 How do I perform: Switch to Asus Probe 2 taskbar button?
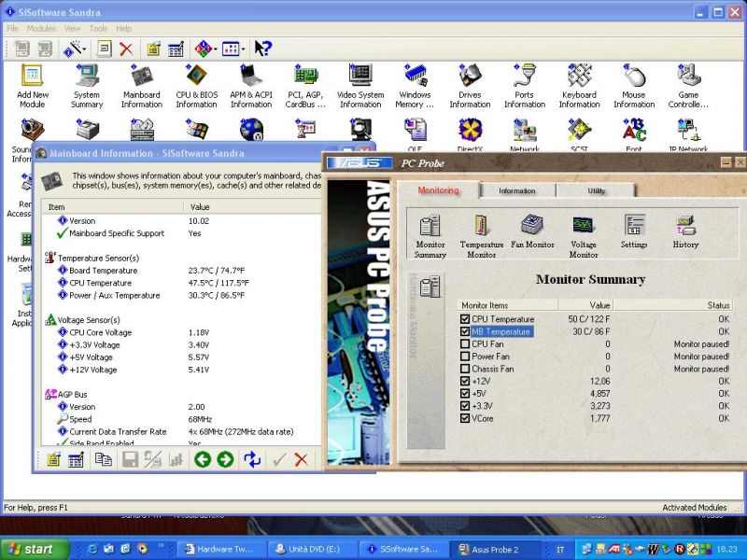[496, 549]
